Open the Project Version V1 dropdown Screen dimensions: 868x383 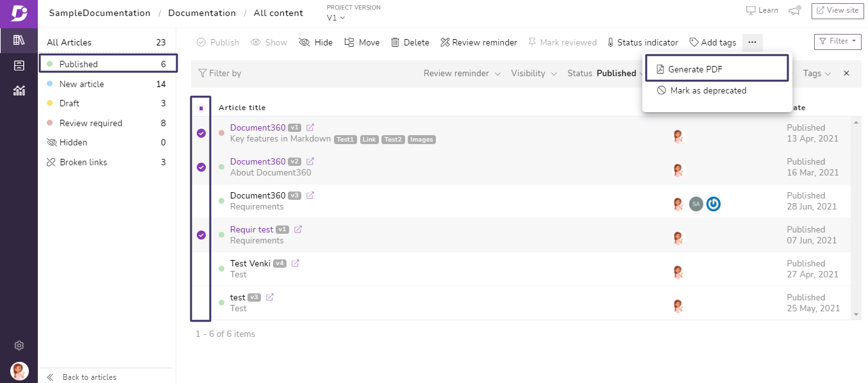336,17
